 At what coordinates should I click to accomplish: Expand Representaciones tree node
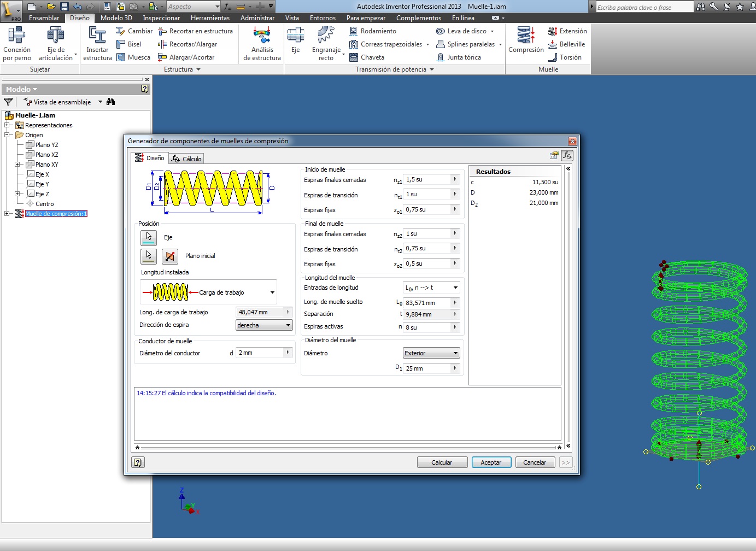point(7,125)
